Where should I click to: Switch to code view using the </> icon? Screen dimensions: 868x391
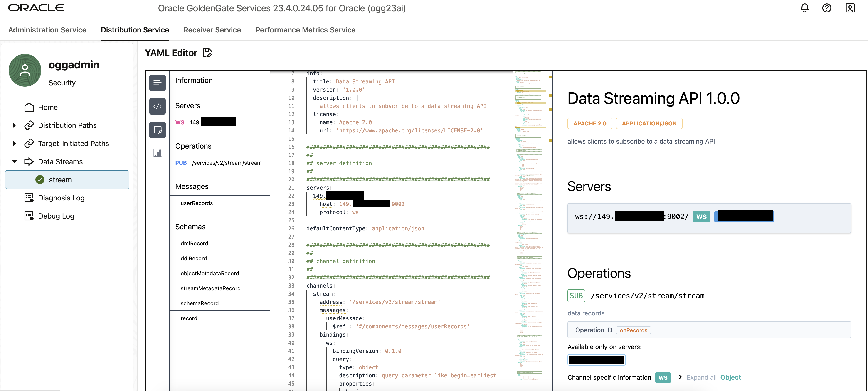157,106
